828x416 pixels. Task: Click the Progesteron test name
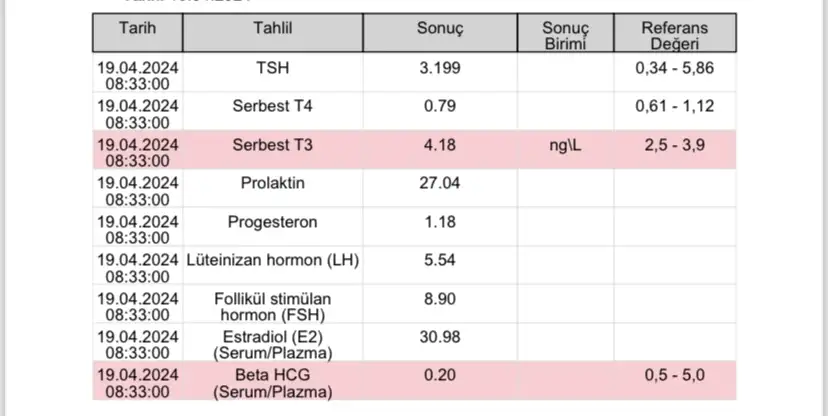273,222
